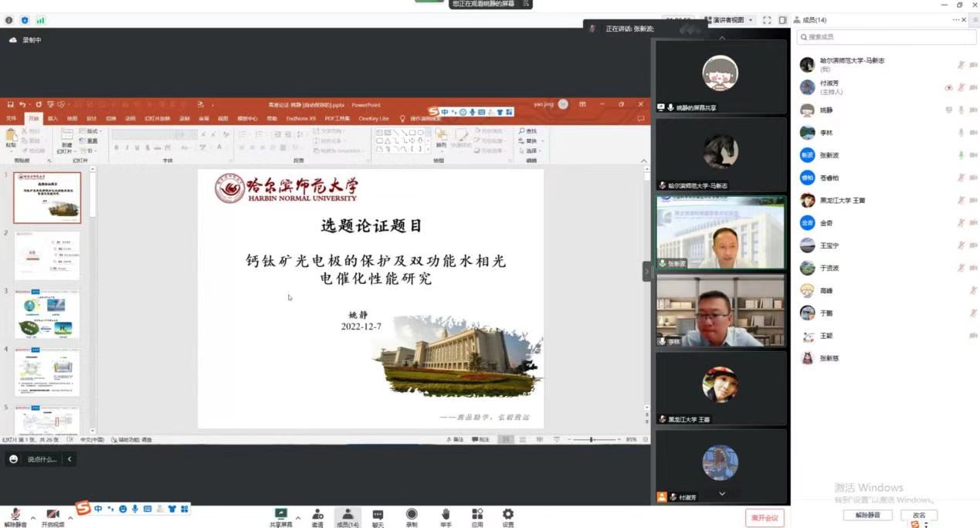Image resolution: width=980 pixels, height=528 pixels.
Task: Open the 设置 settings gear
Action: 507,514
